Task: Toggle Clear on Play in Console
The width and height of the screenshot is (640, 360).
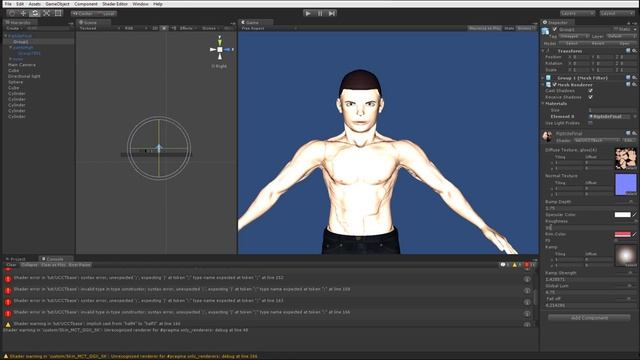Action: (x=53, y=265)
